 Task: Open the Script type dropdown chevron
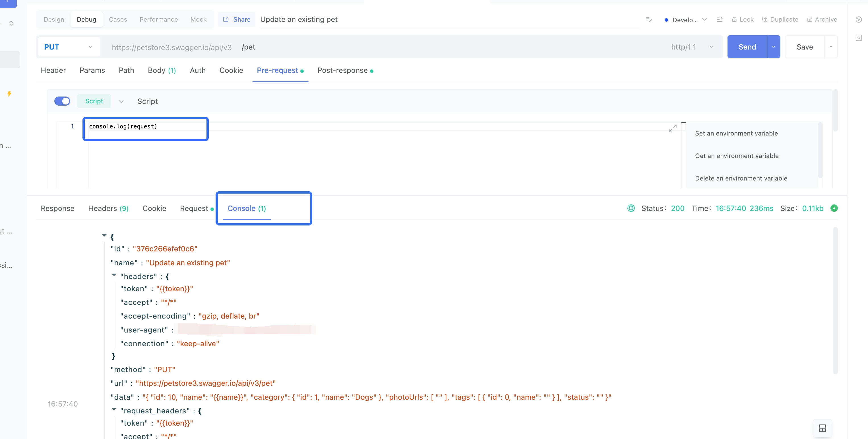coord(121,101)
